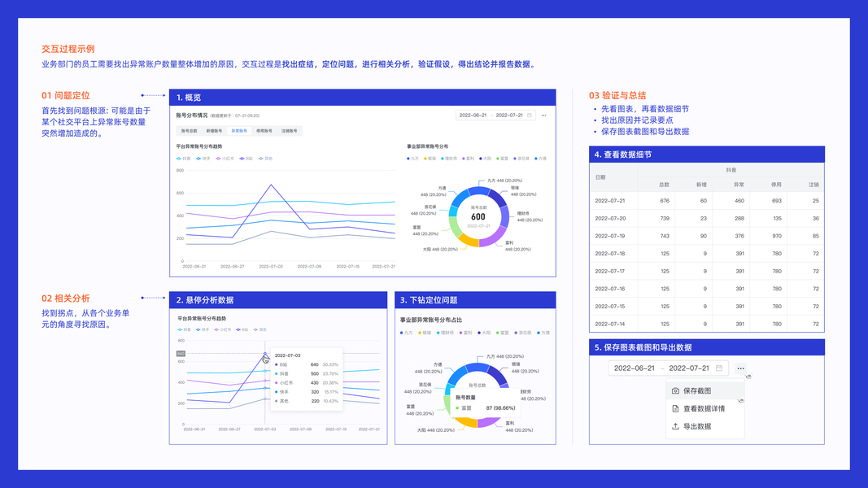The image size is (868, 488).
Task: Toggle 方德 legend in Overview donut chart
Action: coord(541,159)
